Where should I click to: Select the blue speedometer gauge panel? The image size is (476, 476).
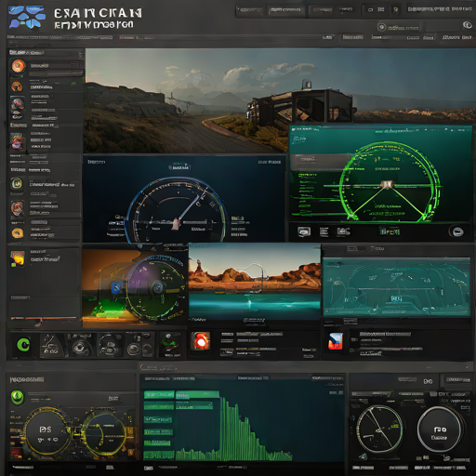(184, 199)
